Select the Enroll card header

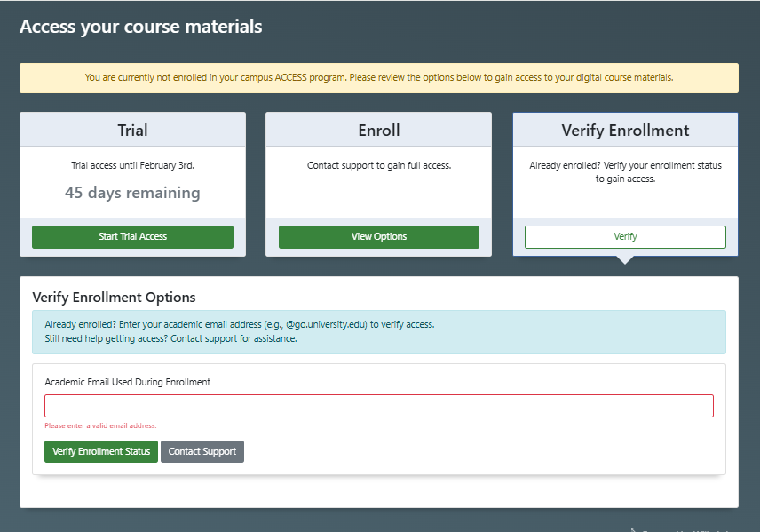(378, 130)
